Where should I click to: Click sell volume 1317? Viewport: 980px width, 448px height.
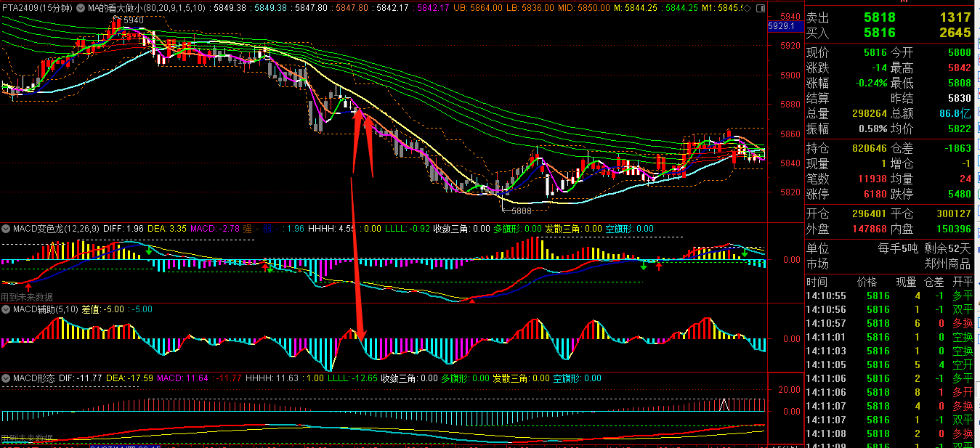[955, 17]
